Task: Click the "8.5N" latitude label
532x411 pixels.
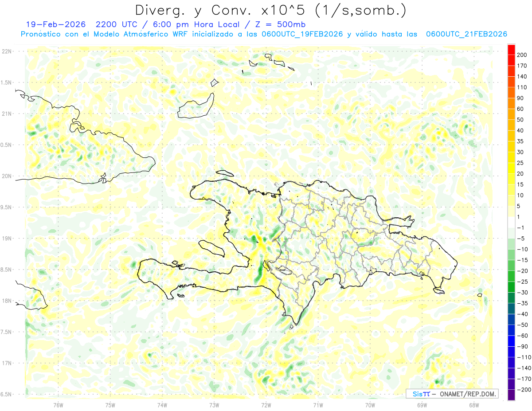Action: (x=7, y=270)
